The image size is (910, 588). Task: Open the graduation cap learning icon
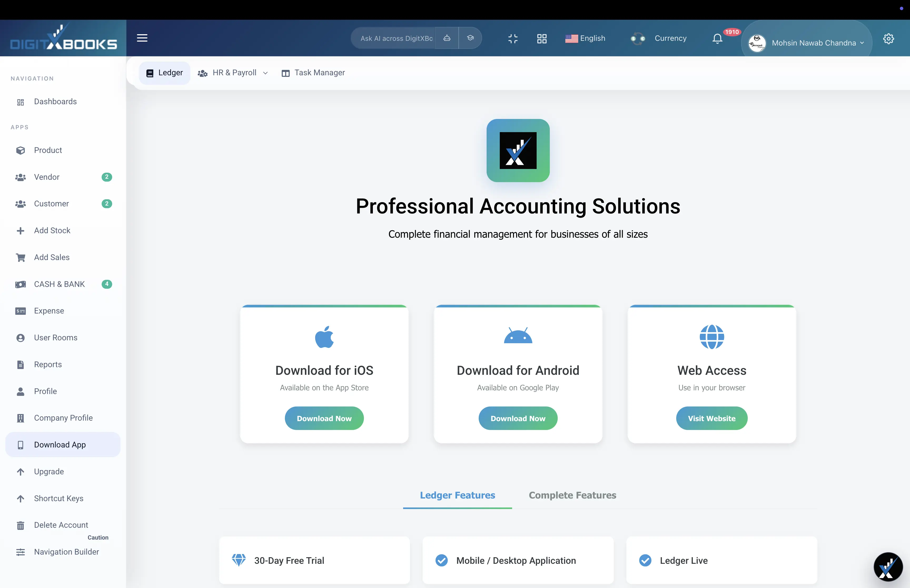[471, 38]
